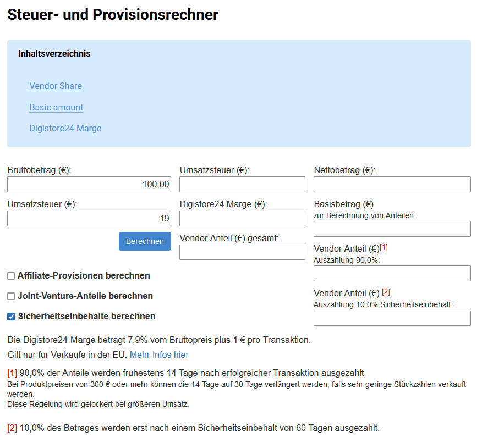The height and width of the screenshot is (443, 504).
Task: Select the Basisbetrag result field
Action: pyautogui.click(x=392, y=229)
